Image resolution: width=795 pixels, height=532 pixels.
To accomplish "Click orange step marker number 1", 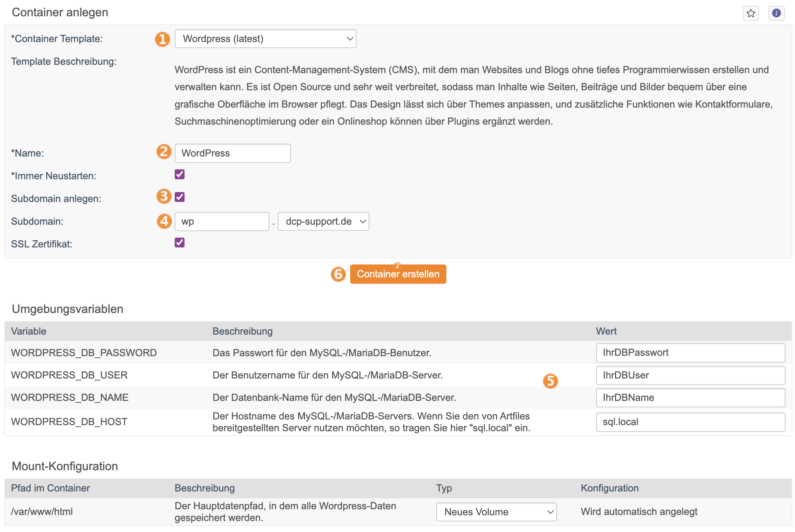I will (163, 39).
